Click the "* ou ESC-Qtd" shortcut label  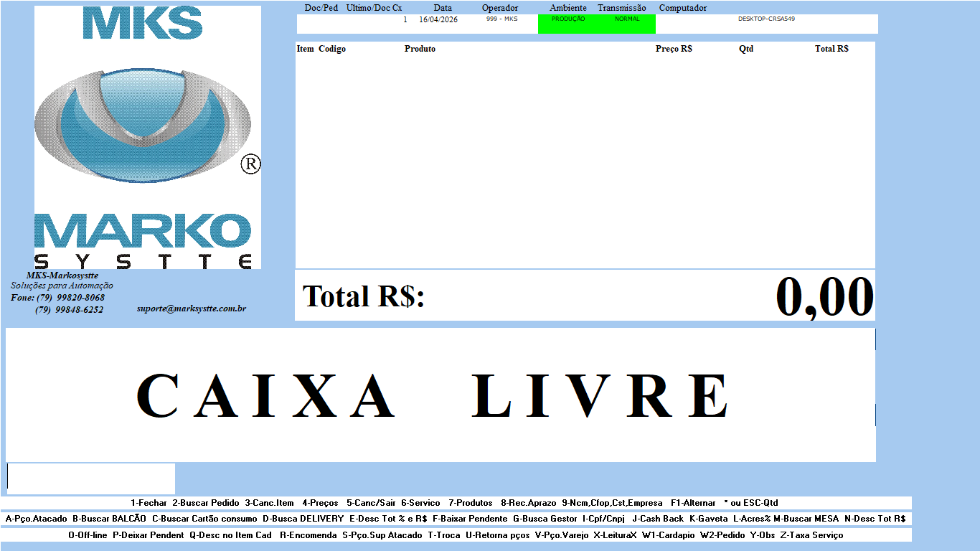point(751,503)
